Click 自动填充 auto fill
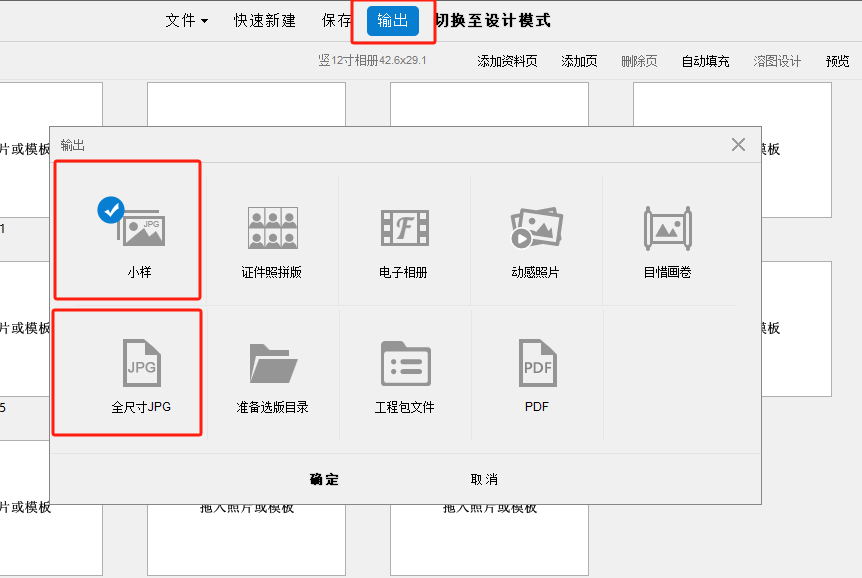862x578 pixels. 705,61
